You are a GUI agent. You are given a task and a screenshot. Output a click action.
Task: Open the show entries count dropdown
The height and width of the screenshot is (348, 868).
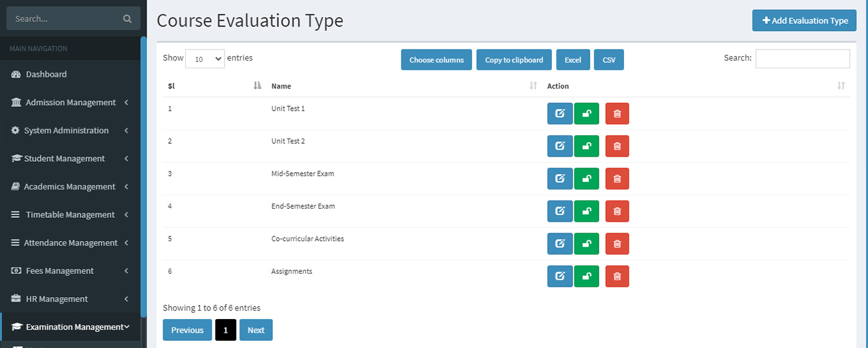click(x=205, y=59)
